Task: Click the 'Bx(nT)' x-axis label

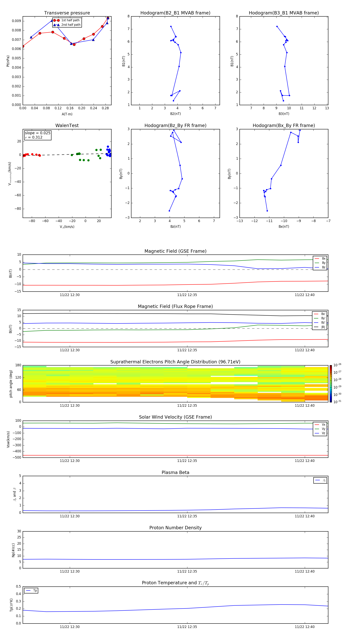Action: tap(284, 227)
